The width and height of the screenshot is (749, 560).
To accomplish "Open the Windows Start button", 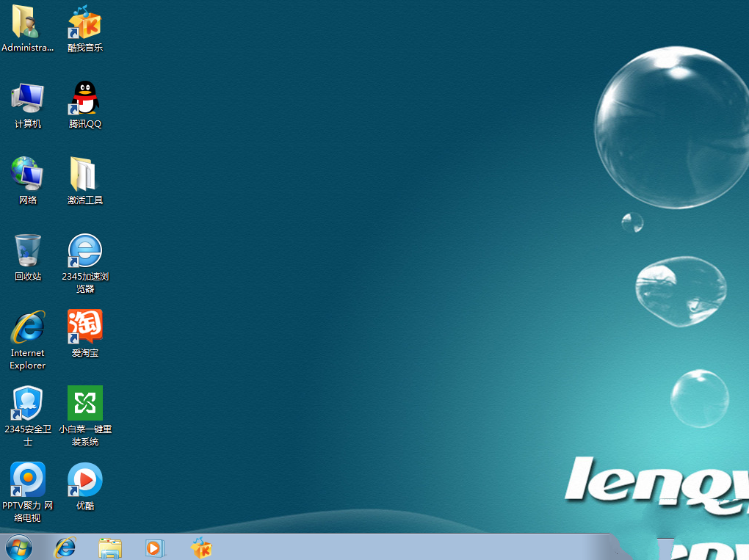I will tap(18, 548).
